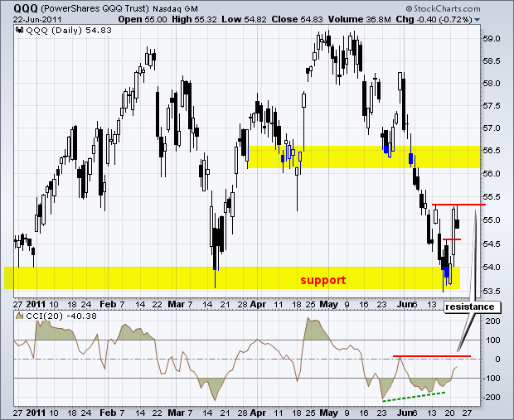The image size is (514, 420).
Task: Select the Close 54.83 value
Action: point(298,19)
